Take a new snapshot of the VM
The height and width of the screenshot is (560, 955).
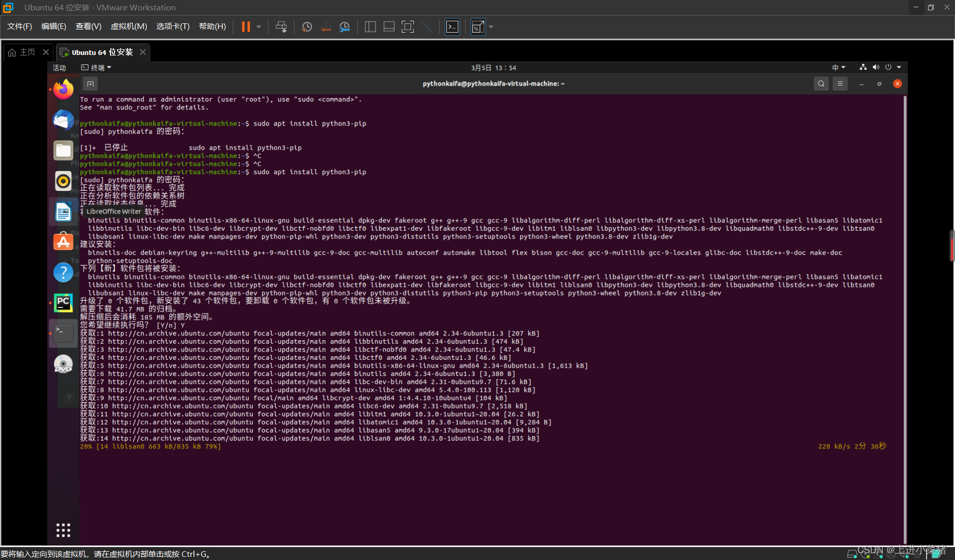coord(306,26)
